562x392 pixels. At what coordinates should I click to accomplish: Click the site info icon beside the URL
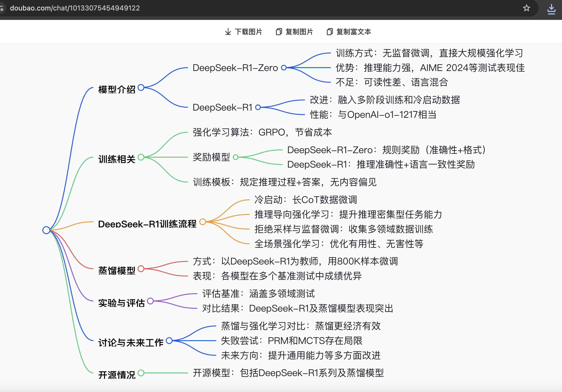pos(2,8)
